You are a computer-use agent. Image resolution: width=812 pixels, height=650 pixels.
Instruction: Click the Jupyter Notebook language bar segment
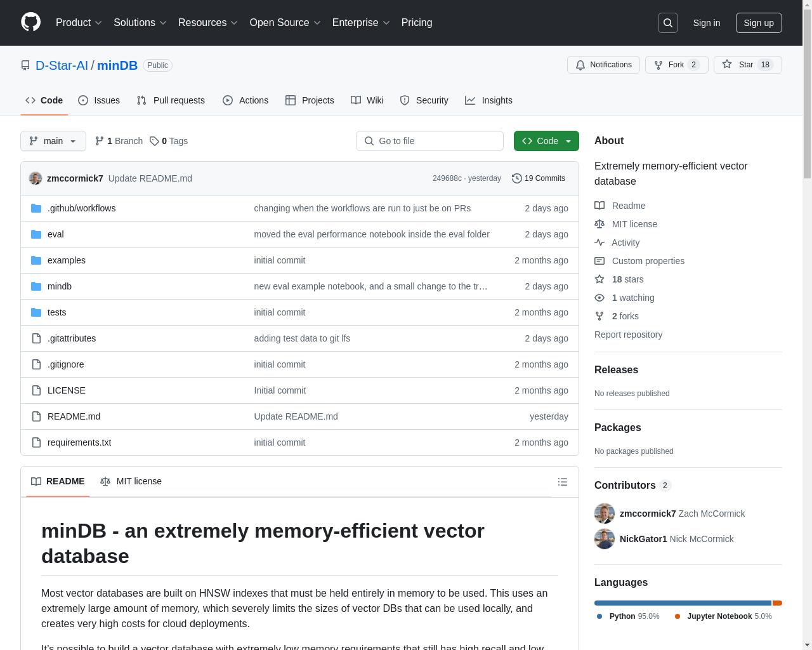(777, 603)
